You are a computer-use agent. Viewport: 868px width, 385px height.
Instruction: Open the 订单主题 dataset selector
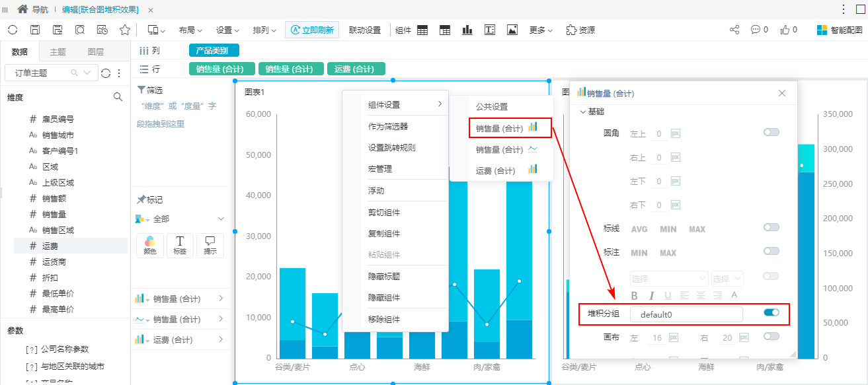51,73
